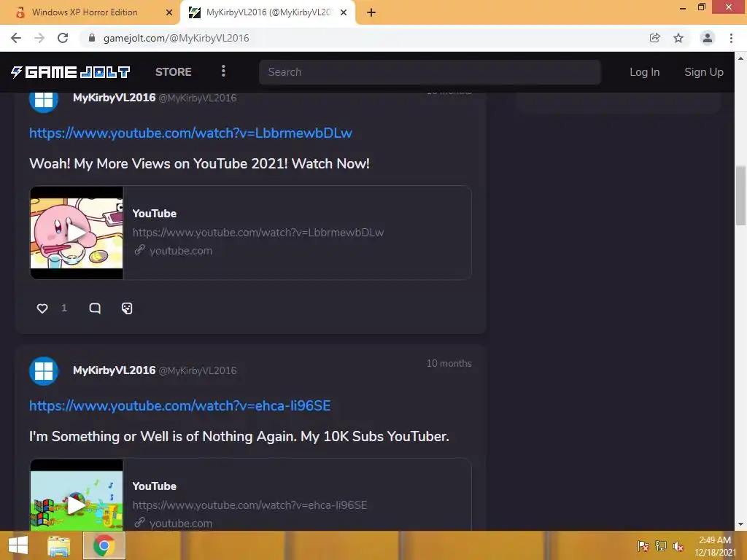Open the network tray icon
The image size is (747, 560).
pyautogui.click(x=661, y=546)
